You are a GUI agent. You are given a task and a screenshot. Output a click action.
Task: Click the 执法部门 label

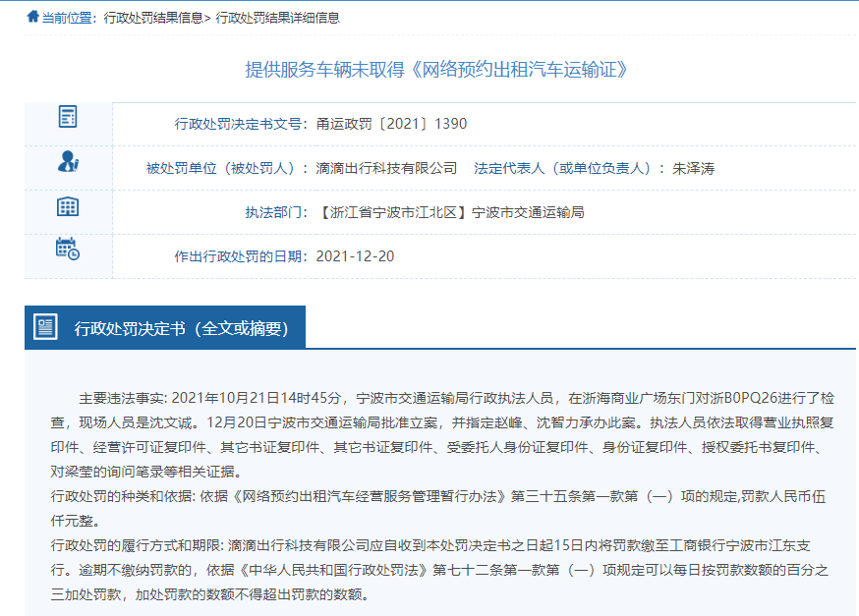point(276,212)
